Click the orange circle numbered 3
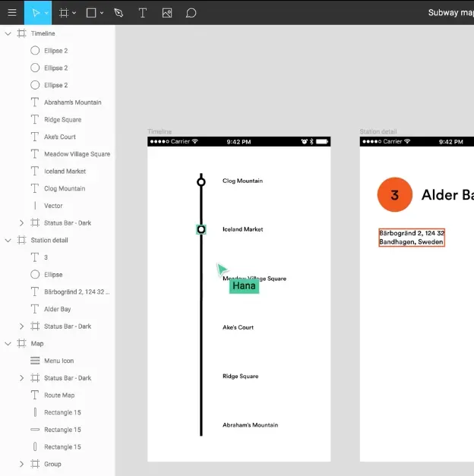 click(x=395, y=194)
